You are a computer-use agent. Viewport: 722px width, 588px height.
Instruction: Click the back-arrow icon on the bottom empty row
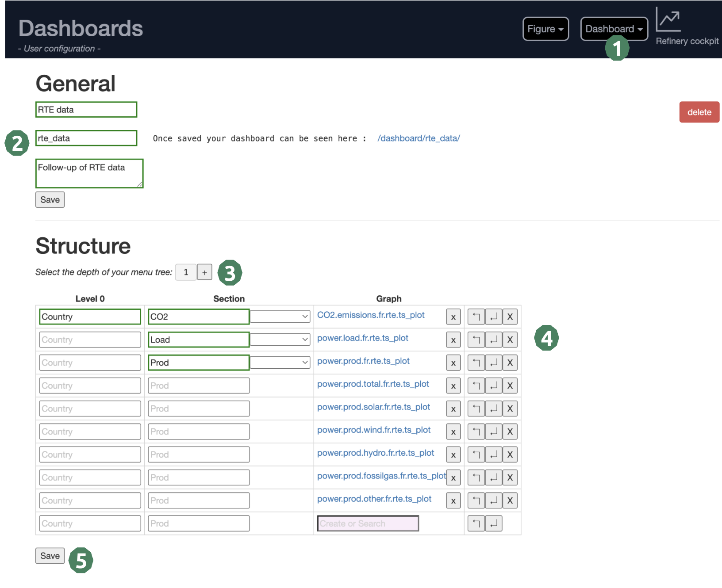pos(476,523)
